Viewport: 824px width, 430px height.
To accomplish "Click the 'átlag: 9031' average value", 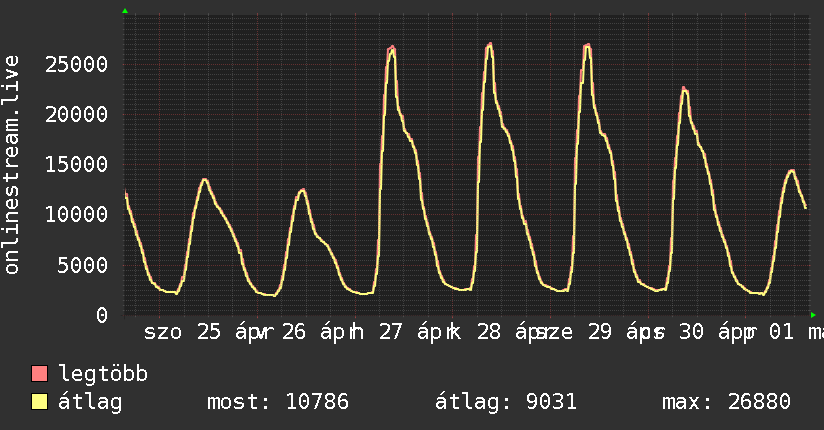I will click(x=506, y=402).
